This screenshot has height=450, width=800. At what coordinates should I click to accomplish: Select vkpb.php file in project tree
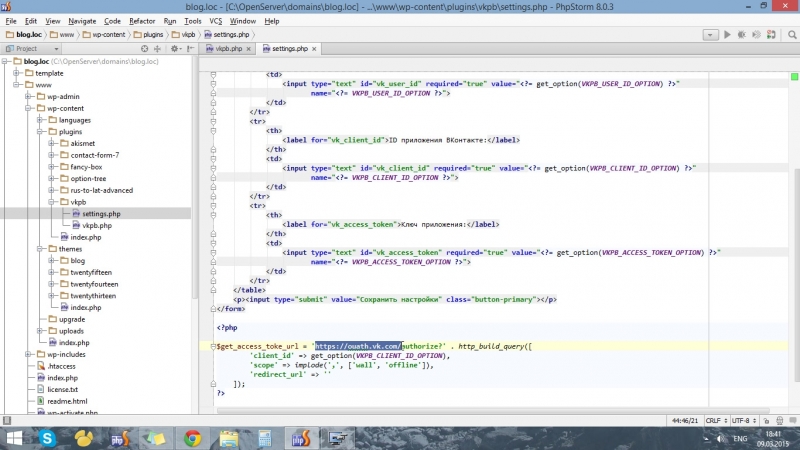pyautogui.click(x=96, y=225)
